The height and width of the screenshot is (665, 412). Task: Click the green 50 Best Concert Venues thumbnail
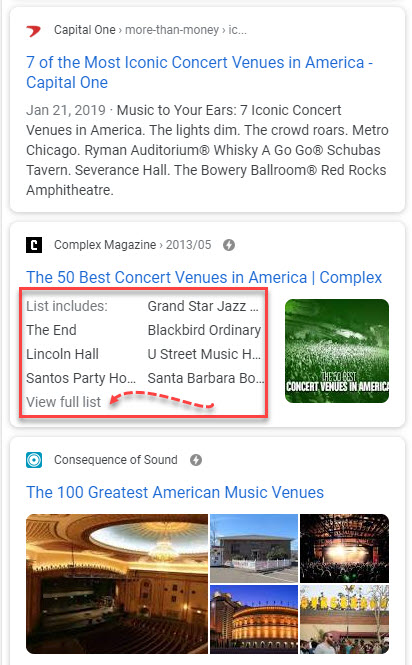pos(337,351)
